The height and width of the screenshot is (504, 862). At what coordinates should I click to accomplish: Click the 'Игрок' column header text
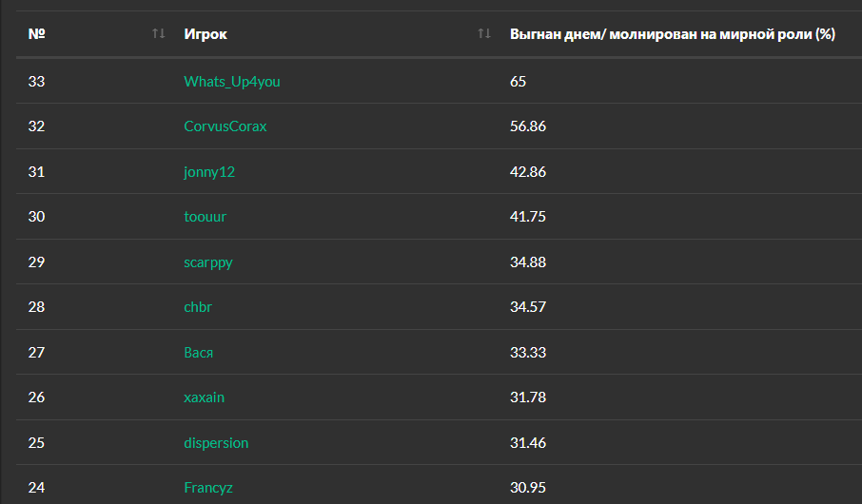pyautogui.click(x=206, y=34)
